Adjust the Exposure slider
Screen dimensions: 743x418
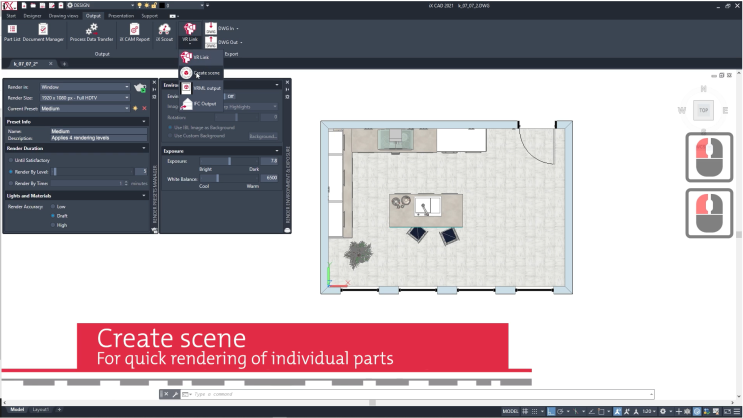pyautogui.click(x=230, y=160)
